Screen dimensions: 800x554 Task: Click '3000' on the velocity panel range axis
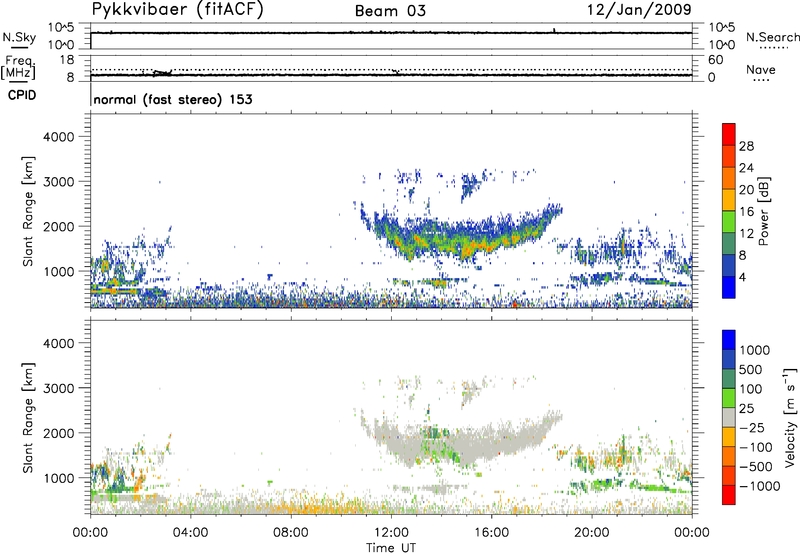59,388
